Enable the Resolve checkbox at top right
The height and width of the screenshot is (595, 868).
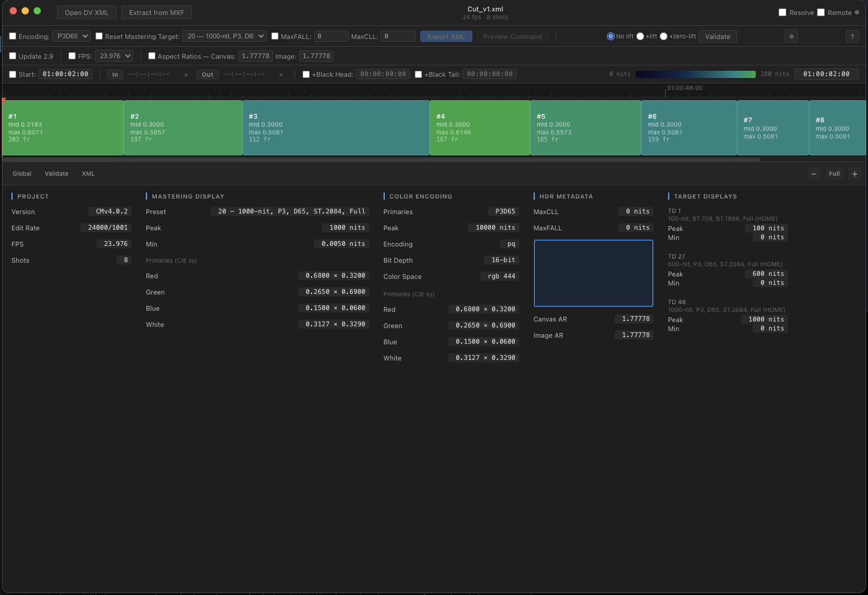click(x=782, y=12)
